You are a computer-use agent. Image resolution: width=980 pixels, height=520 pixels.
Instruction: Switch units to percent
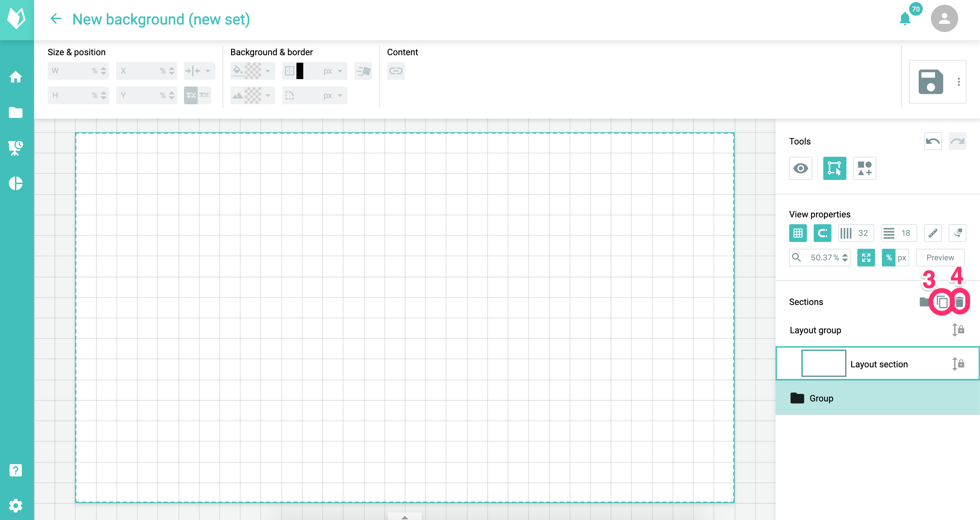[x=888, y=258]
